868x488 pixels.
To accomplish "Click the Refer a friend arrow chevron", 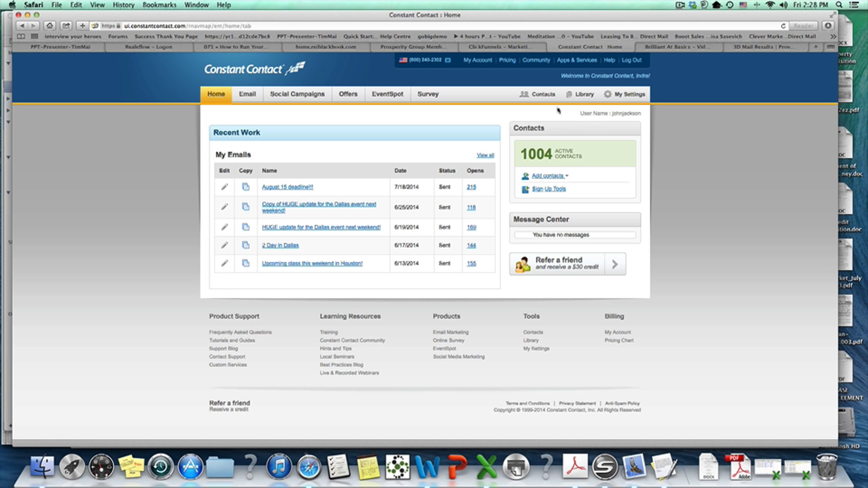I will [x=615, y=264].
